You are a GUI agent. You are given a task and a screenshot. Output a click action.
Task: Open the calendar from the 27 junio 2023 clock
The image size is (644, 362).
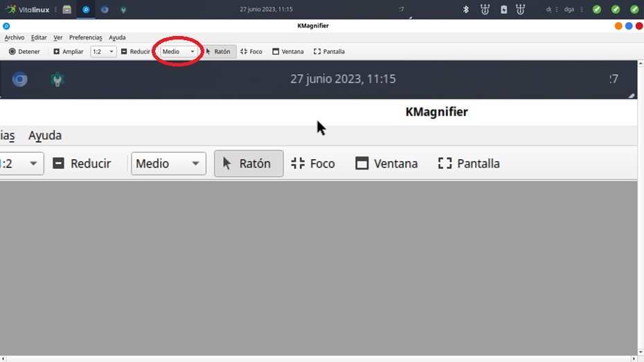tap(266, 9)
